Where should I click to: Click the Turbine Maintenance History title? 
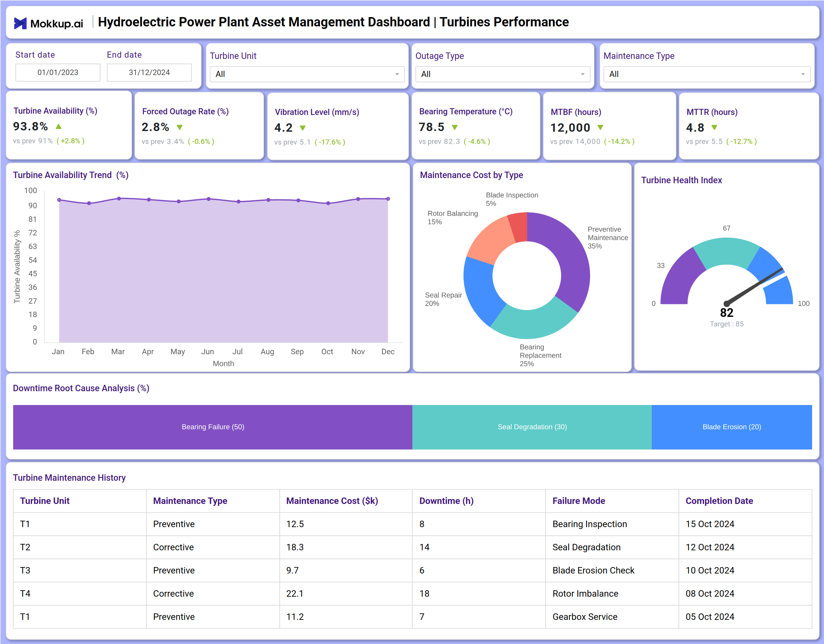pyautogui.click(x=69, y=478)
